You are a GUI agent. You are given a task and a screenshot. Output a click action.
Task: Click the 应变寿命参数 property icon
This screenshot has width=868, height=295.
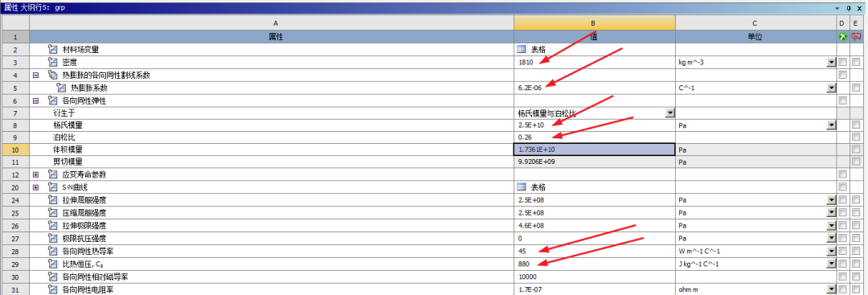point(53,174)
